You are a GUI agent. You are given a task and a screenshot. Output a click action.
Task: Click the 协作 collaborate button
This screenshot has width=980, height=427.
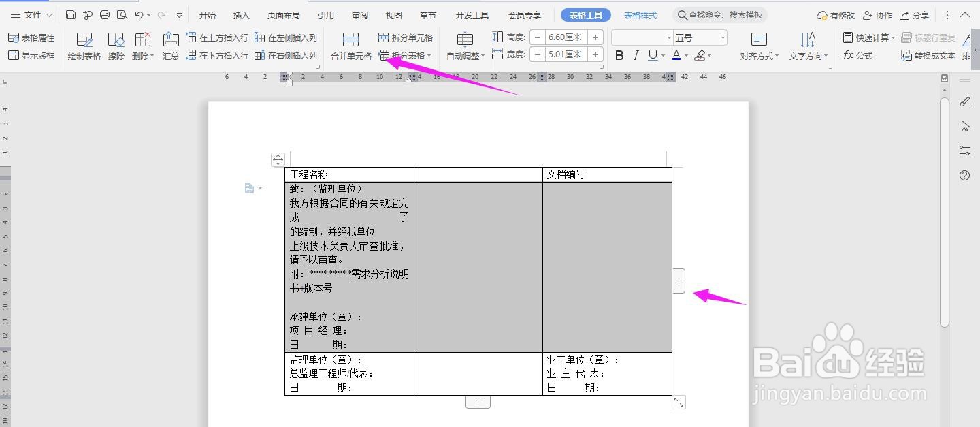(877, 14)
